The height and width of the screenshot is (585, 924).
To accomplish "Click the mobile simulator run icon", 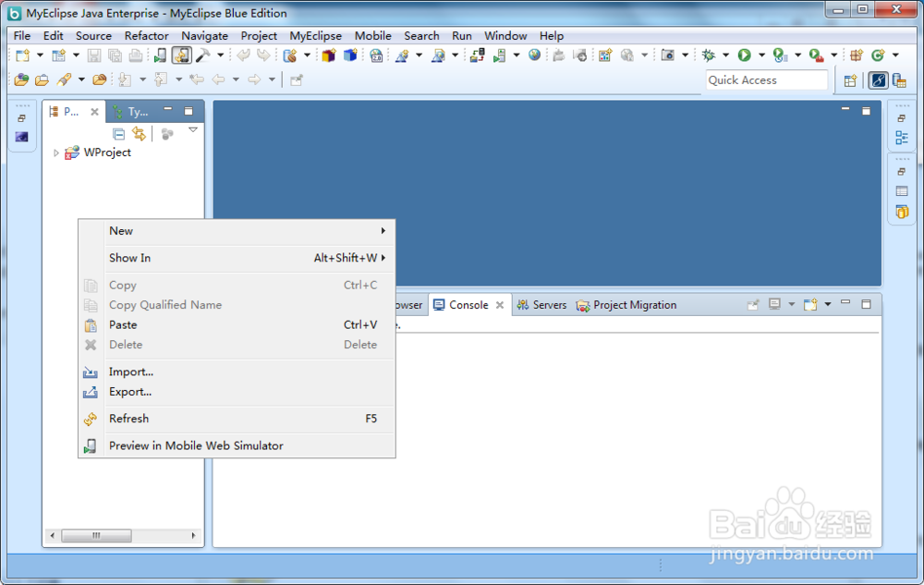I will coord(160,55).
